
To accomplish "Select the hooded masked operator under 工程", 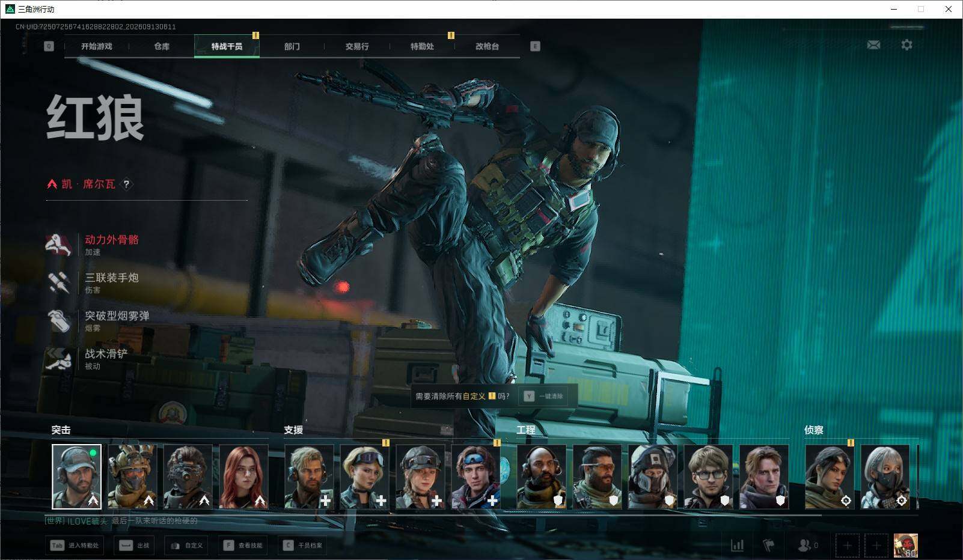I will (653, 476).
